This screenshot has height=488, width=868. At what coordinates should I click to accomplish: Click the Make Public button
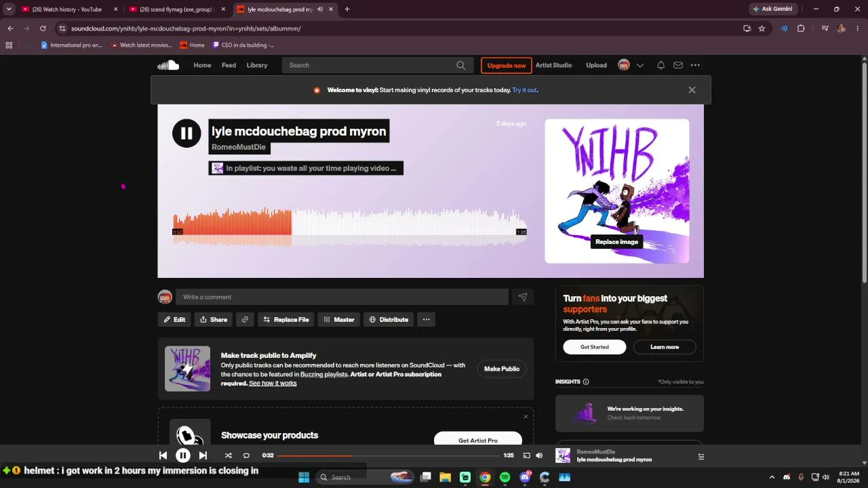click(x=502, y=369)
